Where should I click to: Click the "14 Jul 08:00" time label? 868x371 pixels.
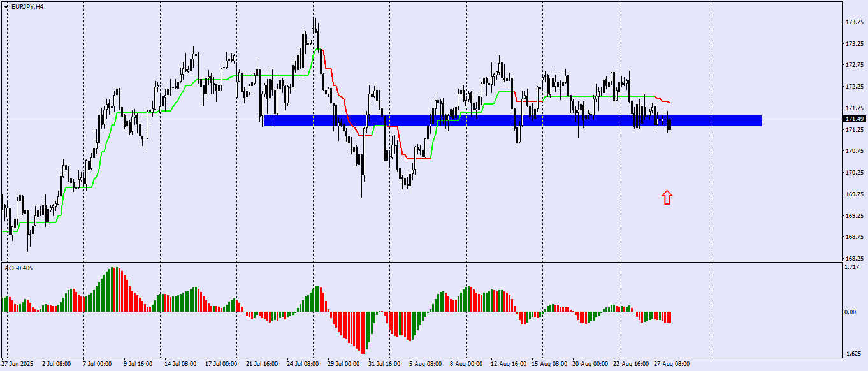(180, 365)
